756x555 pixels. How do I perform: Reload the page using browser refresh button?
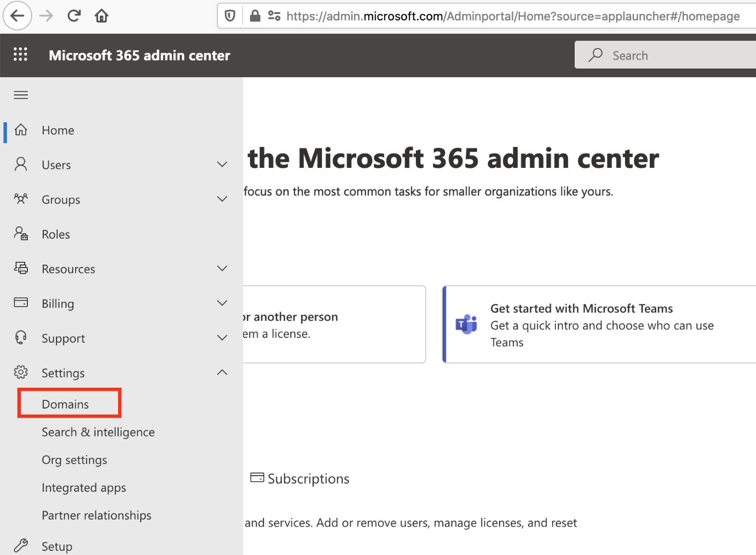[x=74, y=16]
